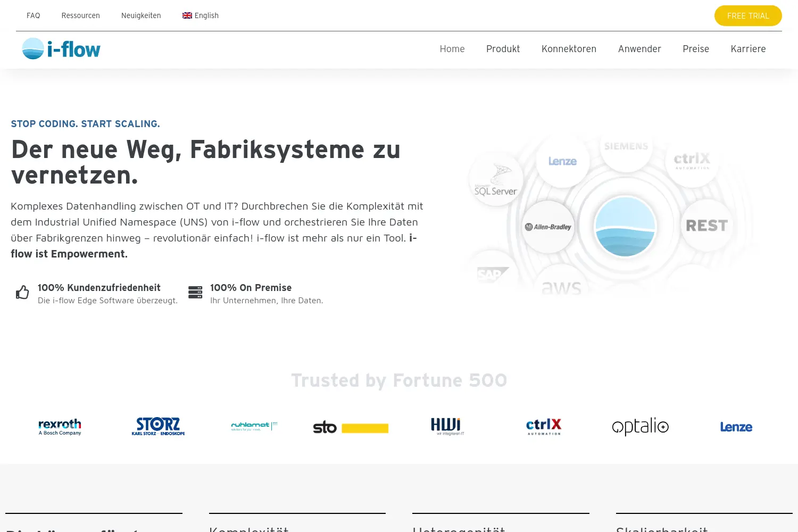Open the FAQ link

[34, 15]
